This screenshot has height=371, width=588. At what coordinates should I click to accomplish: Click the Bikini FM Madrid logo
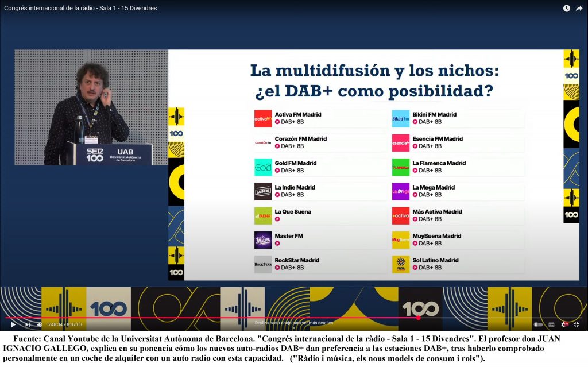pos(400,118)
